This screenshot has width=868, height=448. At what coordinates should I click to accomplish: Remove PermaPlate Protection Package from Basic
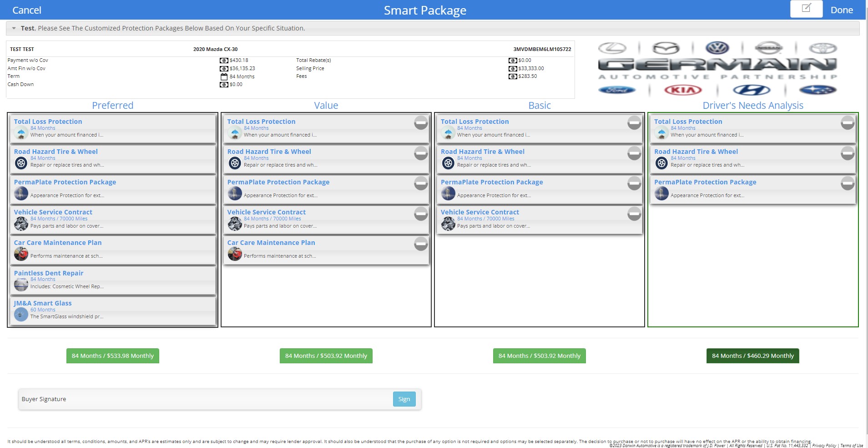pos(634,183)
